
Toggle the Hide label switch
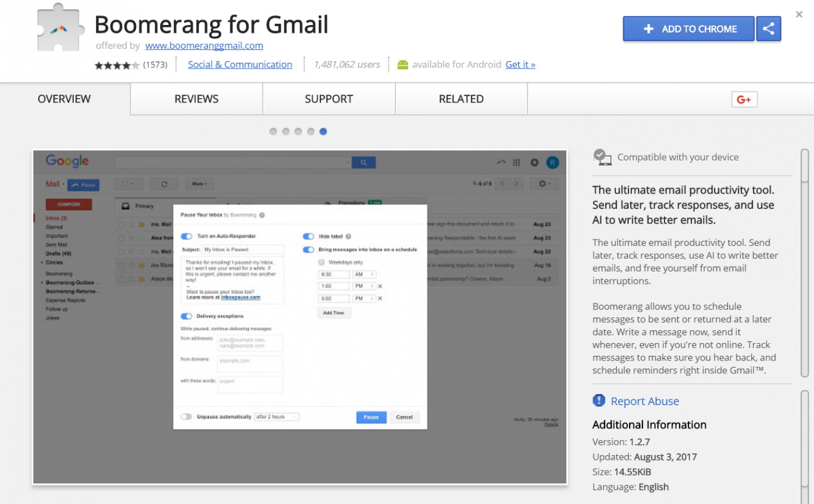click(309, 237)
